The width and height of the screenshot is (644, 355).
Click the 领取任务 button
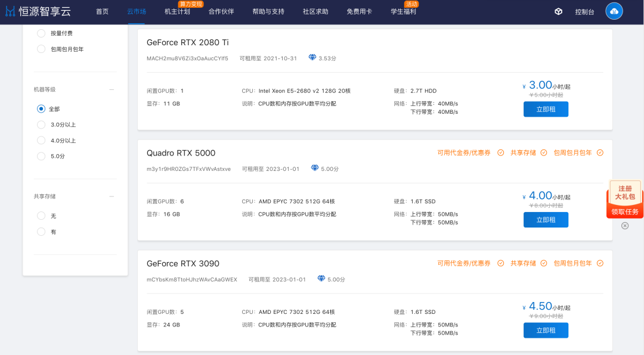coord(625,212)
